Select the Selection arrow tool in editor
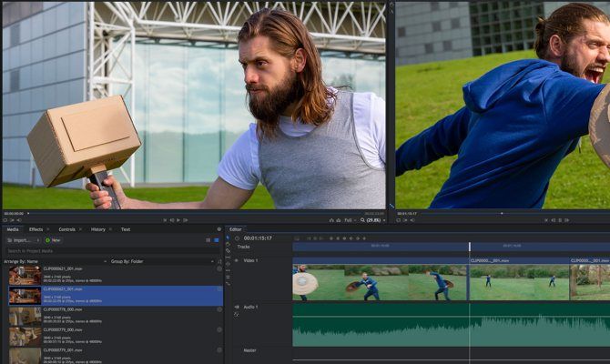Viewport: 610px width, 364px height. coord(228,238)
